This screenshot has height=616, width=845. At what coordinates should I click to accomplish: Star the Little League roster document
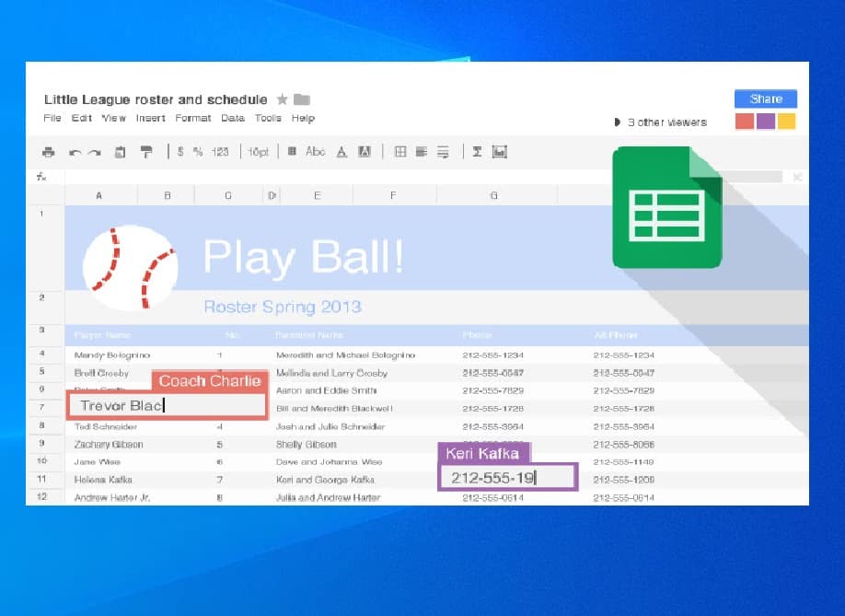click(283, 99)
